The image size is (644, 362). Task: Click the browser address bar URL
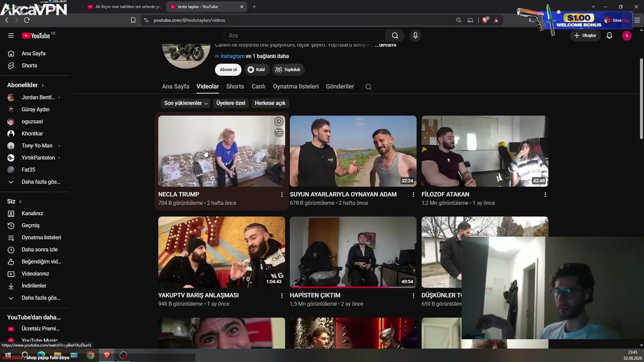click(x=189, y=20)
